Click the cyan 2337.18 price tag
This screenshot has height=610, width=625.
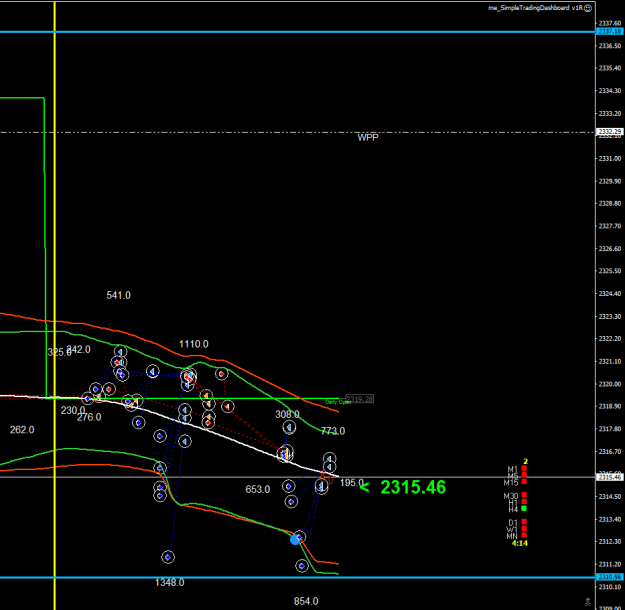(610, 31)
